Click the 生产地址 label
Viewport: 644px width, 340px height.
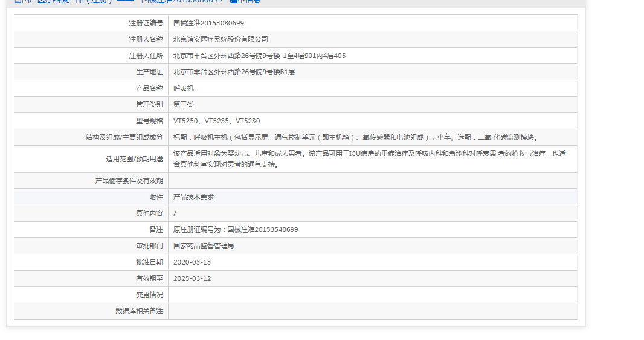click(149, 72)
